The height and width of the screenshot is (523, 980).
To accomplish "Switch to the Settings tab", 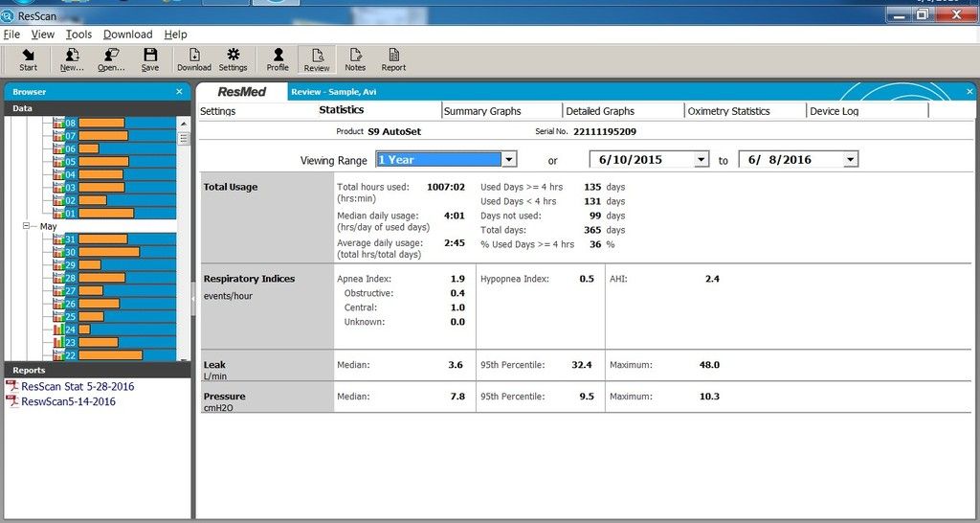I will pos(217,111).
